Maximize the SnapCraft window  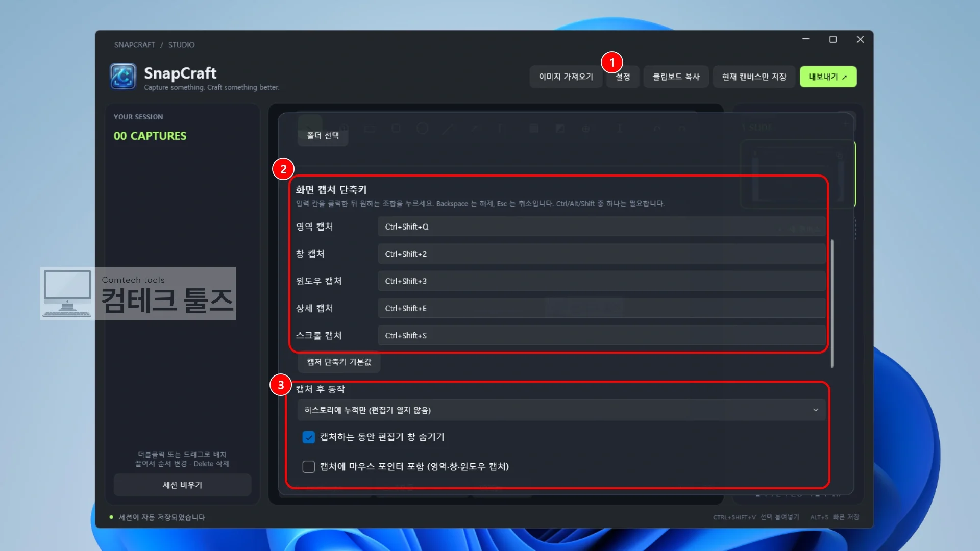point(833,39)
